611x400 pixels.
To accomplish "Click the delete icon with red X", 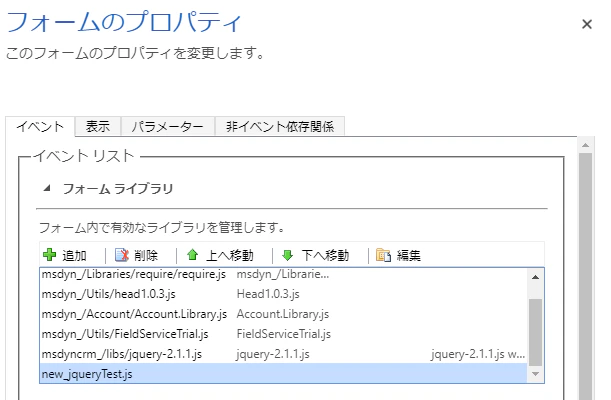I will (122, 255).
